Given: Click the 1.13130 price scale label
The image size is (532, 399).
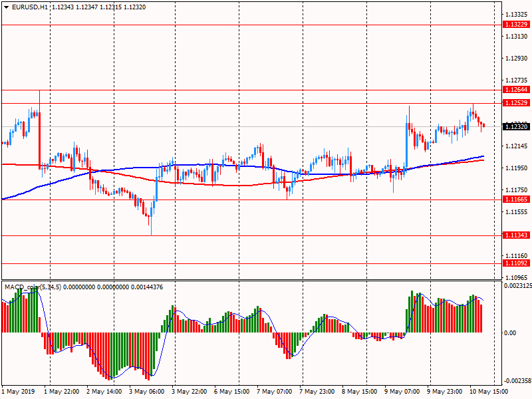Looking at the screenshot, I should 516,37.
